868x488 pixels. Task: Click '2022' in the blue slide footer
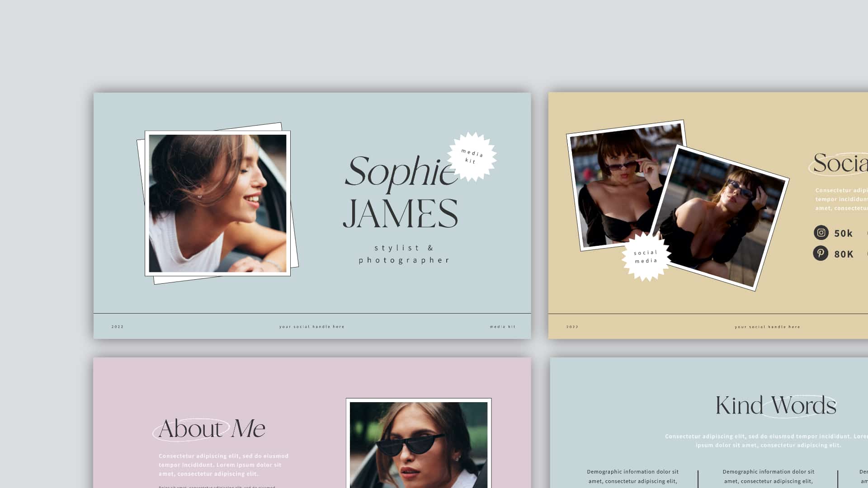(118, 327)
